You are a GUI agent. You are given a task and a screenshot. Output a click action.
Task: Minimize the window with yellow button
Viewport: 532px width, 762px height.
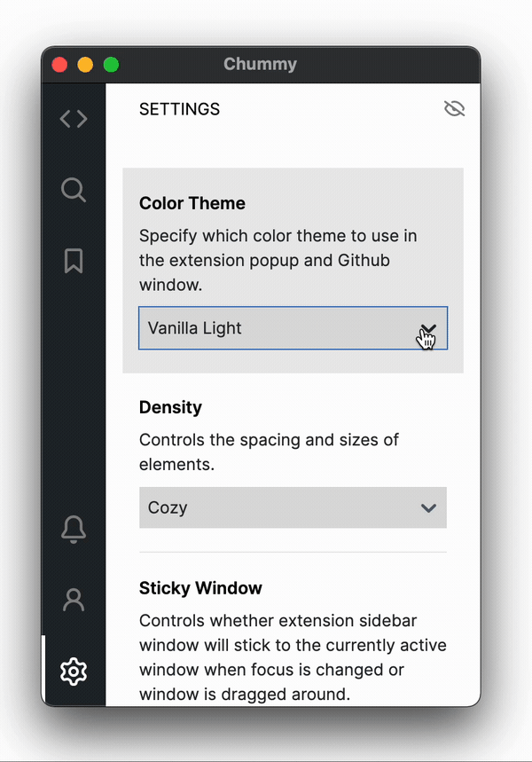(85, 65)
